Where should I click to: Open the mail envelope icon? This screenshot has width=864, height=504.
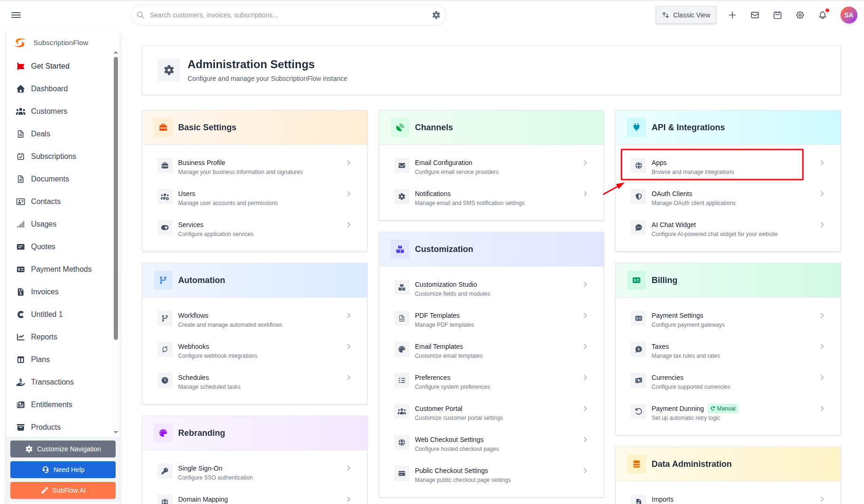[755, 15]
